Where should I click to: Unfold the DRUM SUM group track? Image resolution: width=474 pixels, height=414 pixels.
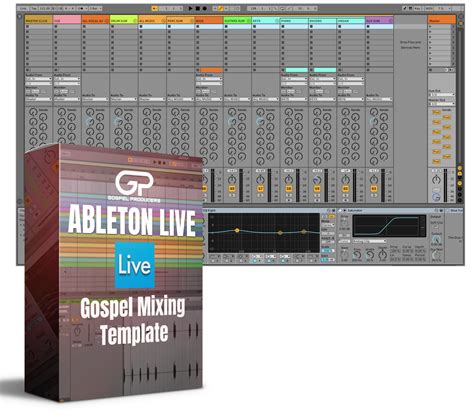[135, 21]
